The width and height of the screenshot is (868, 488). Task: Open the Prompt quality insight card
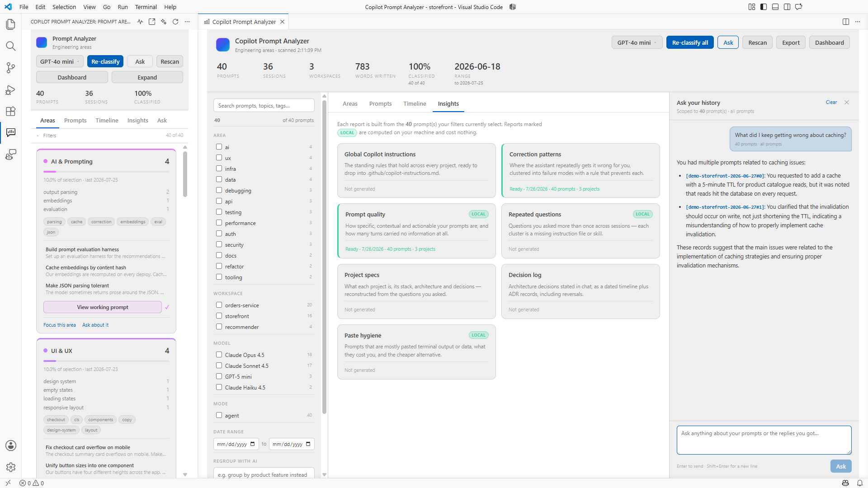[416, 231]
